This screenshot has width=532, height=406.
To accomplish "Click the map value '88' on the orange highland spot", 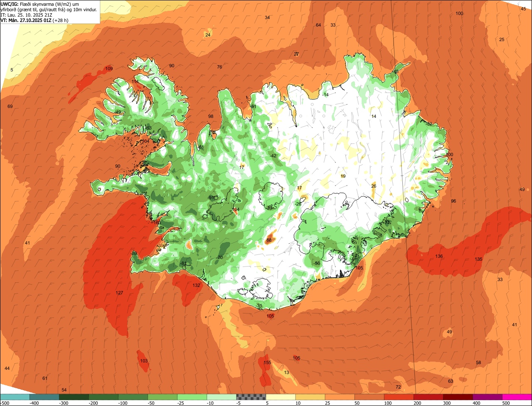I will pos(269,240).
